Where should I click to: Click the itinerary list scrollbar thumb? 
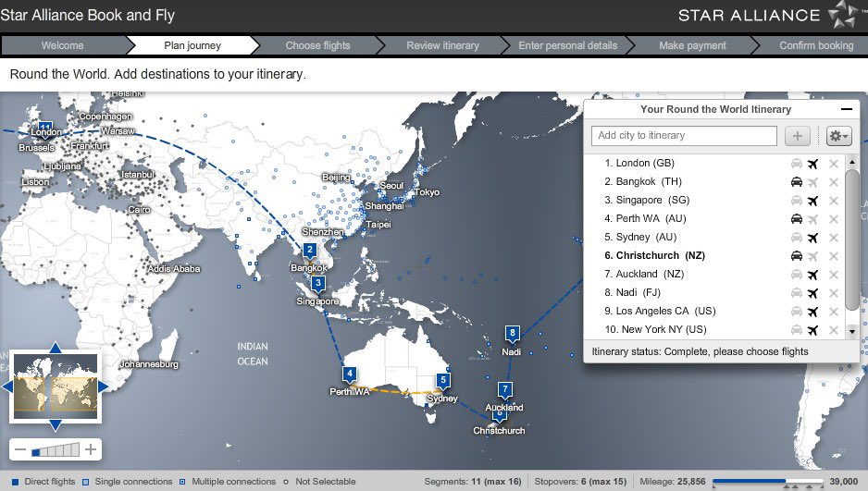point(852,240)
